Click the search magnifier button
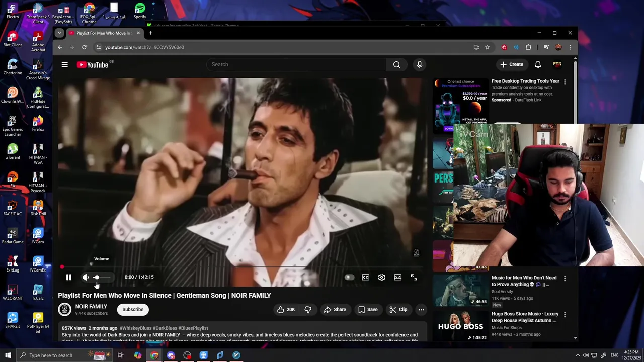The height and width of the screenshot is (362, 644). pos(396,64)
